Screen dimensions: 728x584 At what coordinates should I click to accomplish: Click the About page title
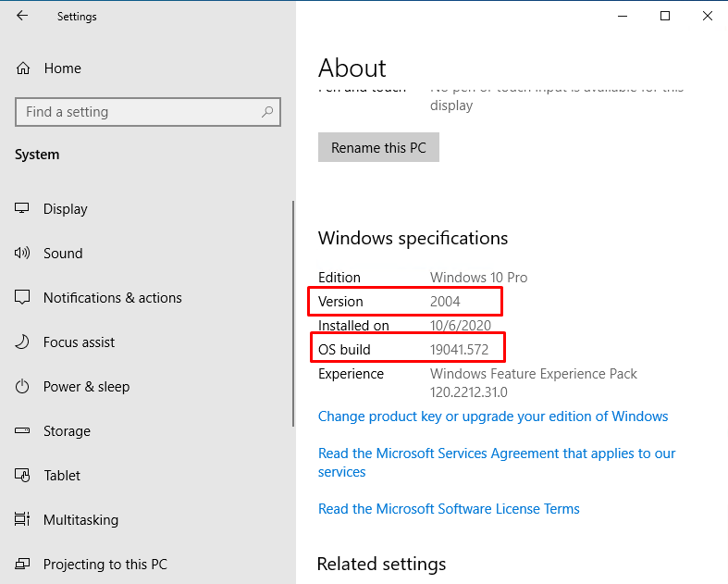352,68
